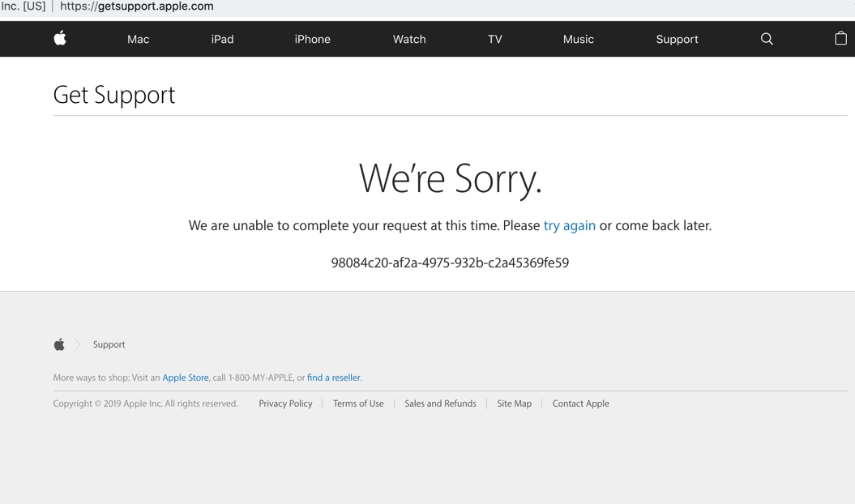
Task: Click the Apple logo in the navigation bar
Action: 60,38
